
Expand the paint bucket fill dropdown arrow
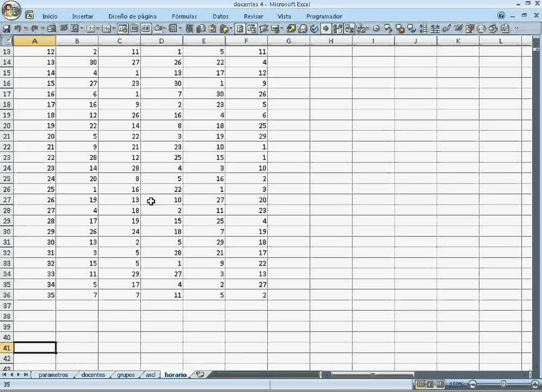tap(165, 29)
